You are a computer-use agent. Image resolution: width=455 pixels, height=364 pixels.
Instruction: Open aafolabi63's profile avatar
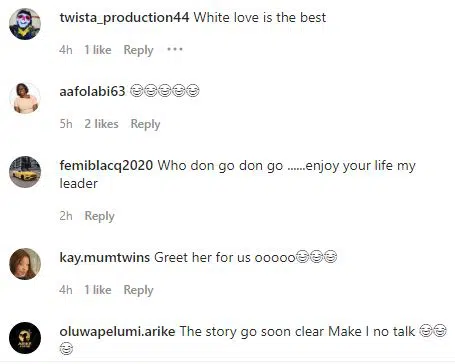(x=25, y=98)
